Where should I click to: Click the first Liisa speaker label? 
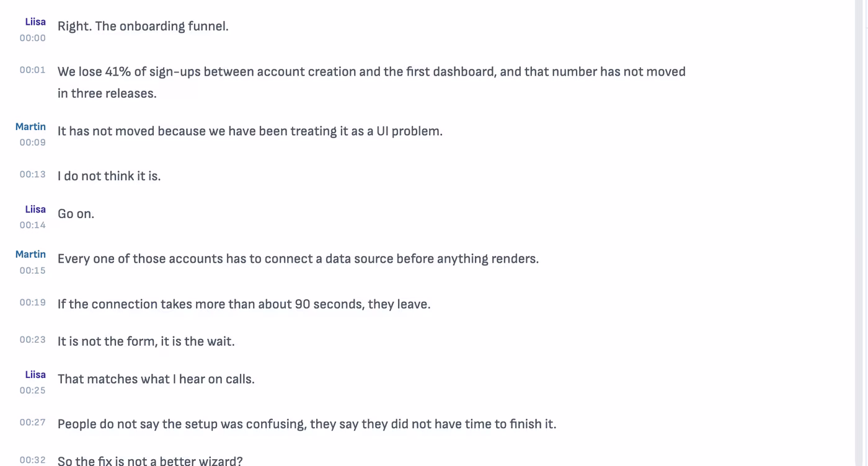35,22
